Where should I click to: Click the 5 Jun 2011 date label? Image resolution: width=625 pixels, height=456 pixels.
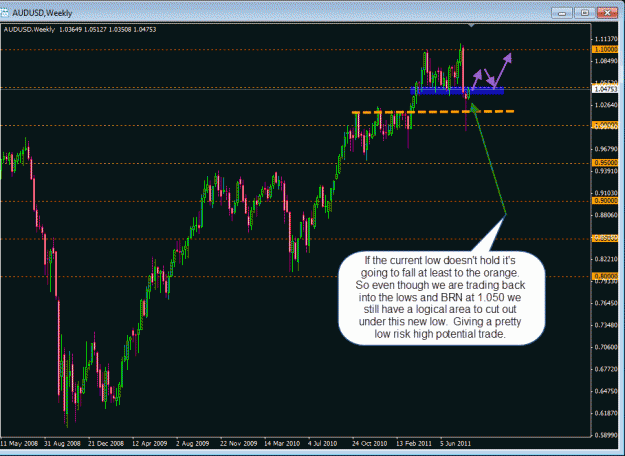click(x=455, y=443)
